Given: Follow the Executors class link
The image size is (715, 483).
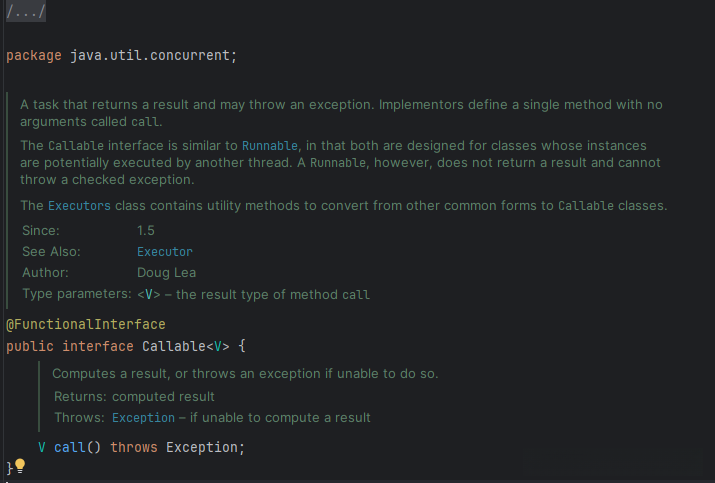Looking at the screenshot, I should [x=79, y=206].
